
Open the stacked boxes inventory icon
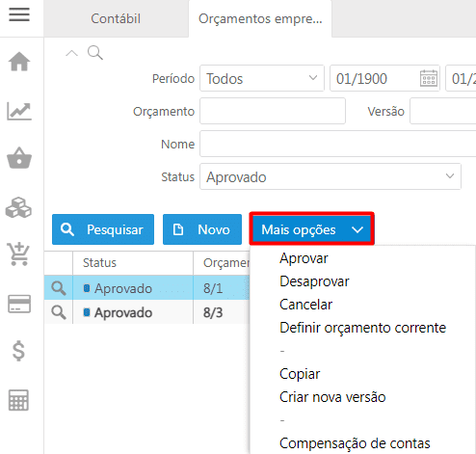tap(18, 207)
